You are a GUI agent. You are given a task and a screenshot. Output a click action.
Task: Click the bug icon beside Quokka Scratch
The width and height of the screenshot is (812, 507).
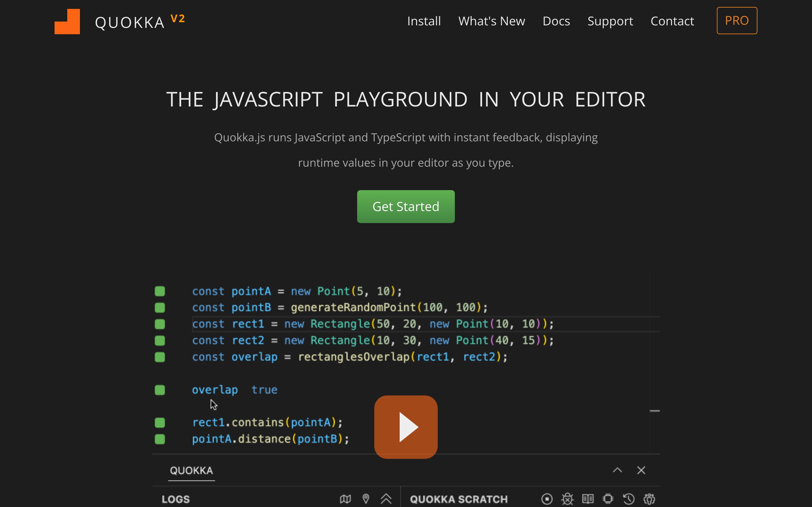tap(567, 499)
